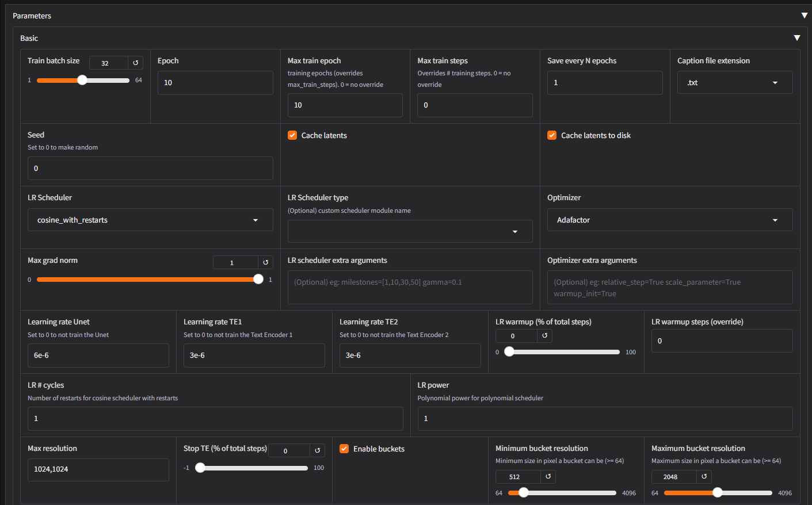Toggle the Cache latents checkbox
Viewport: 812px width, 505px height.
coord(292,135)
